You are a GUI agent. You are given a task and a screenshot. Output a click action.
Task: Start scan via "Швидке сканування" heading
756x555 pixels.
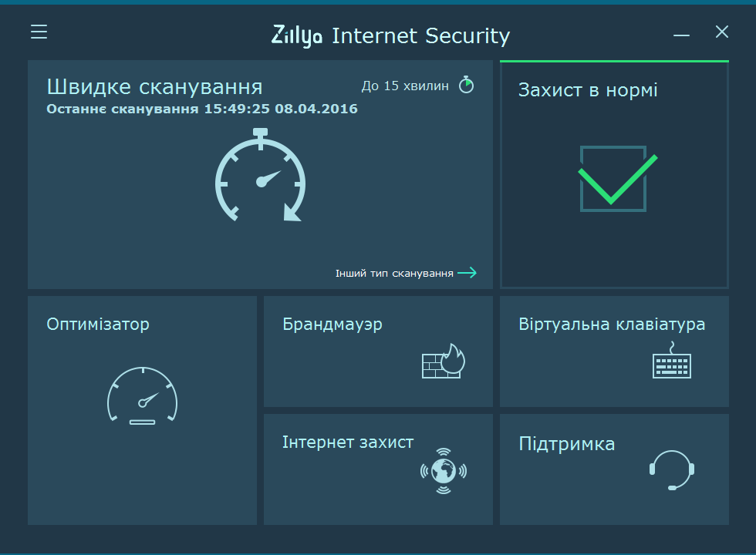pyautogui.click(x=155, y=87)
